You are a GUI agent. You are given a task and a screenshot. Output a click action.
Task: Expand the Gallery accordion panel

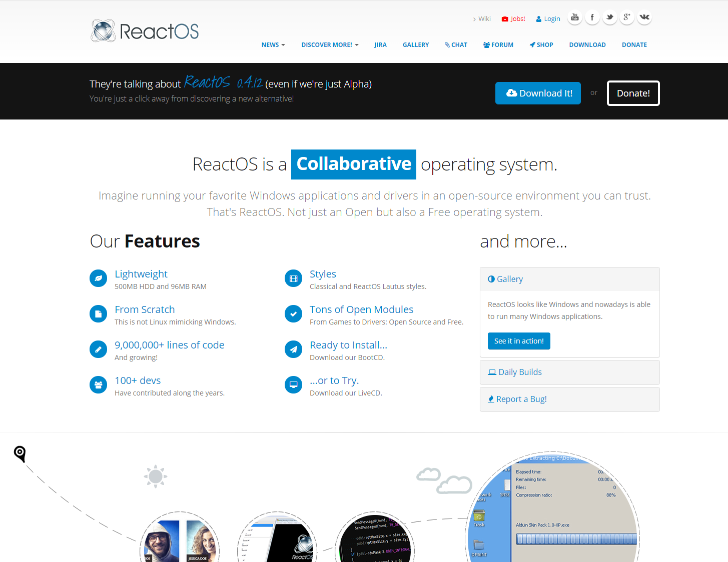point(569,279)
